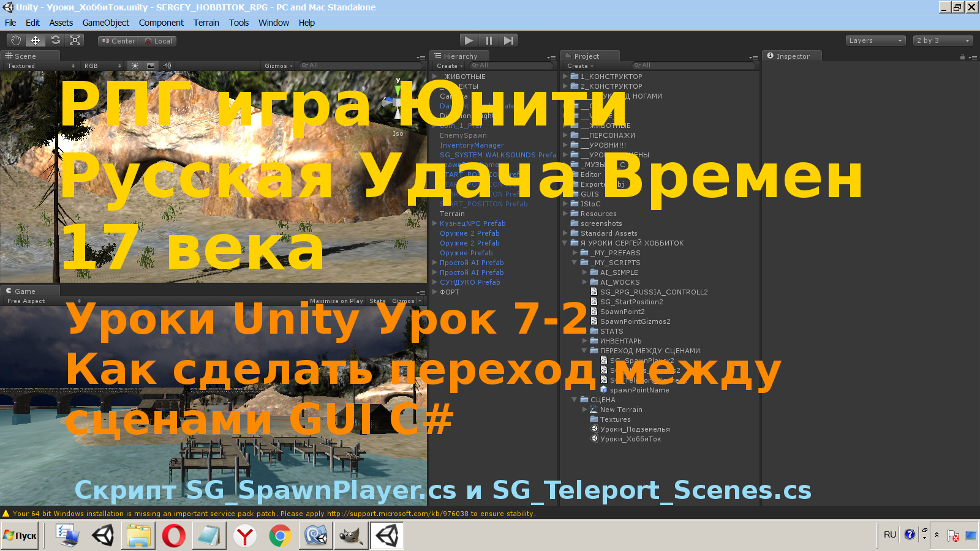Select Уроки_Подземелья scene icon
Image resolution: width=980 pixels, height=551 pixels.
pyautogui.click(x=594, y=429)
